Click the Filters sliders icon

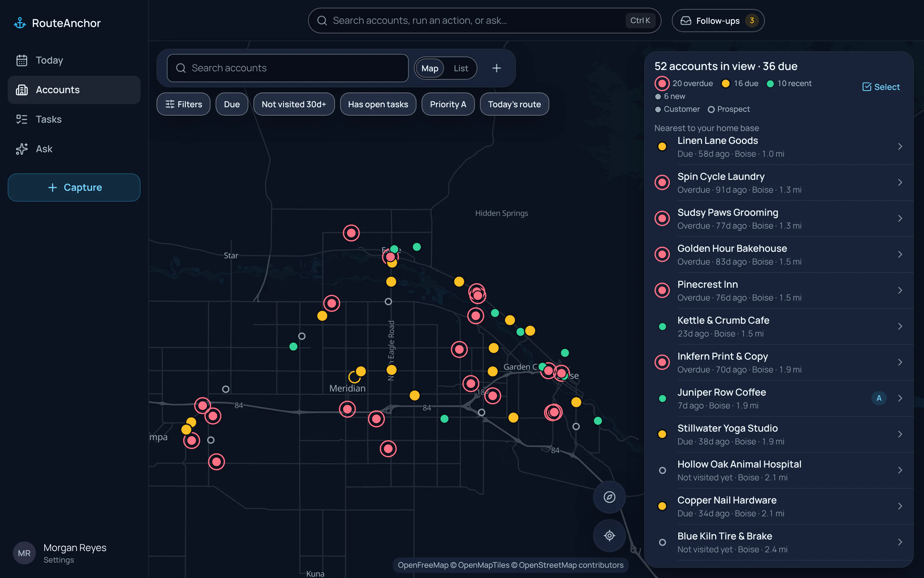170,104
